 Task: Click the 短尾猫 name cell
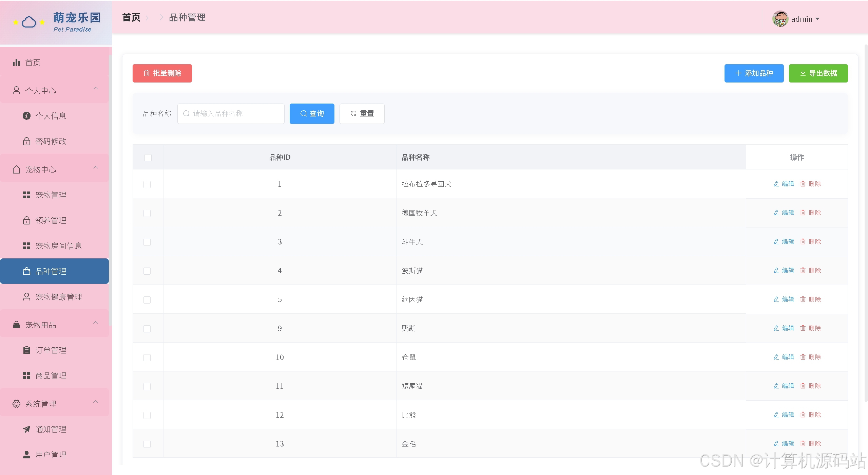click(x=571, y=386)
